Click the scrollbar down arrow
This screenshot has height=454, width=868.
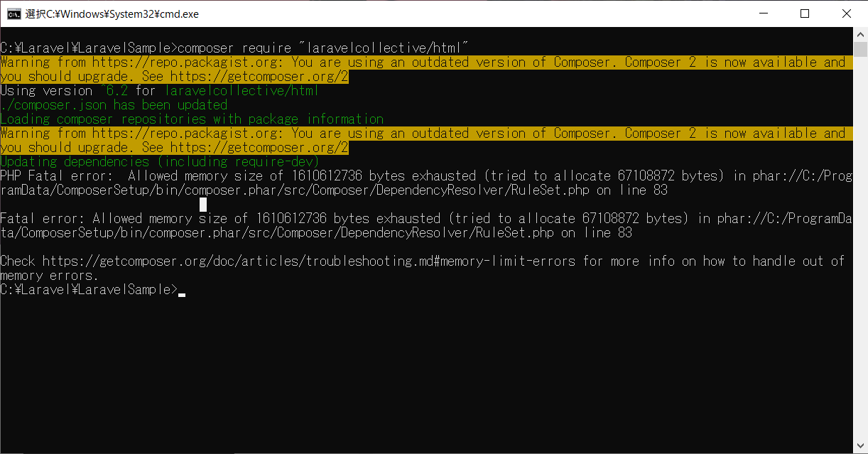pos(860,446)
